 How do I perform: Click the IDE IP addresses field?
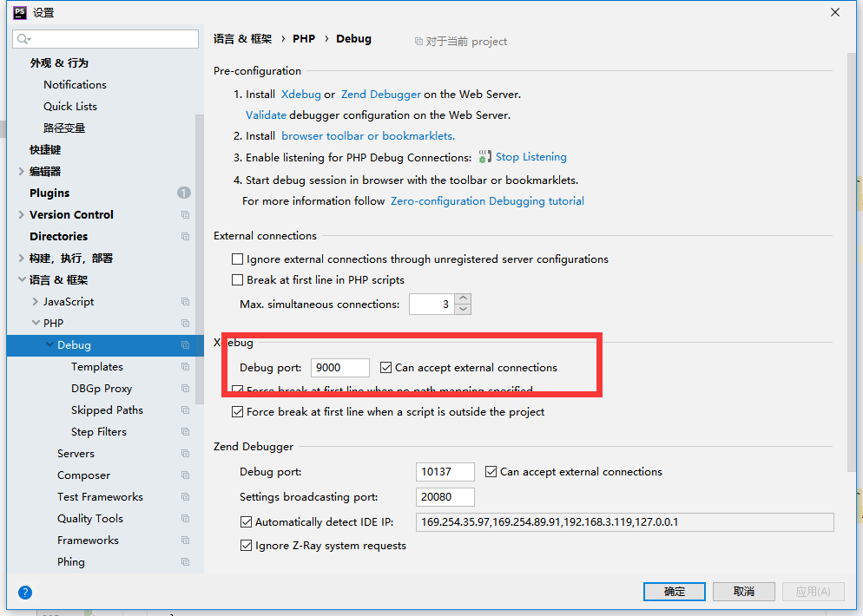point(625,522)
